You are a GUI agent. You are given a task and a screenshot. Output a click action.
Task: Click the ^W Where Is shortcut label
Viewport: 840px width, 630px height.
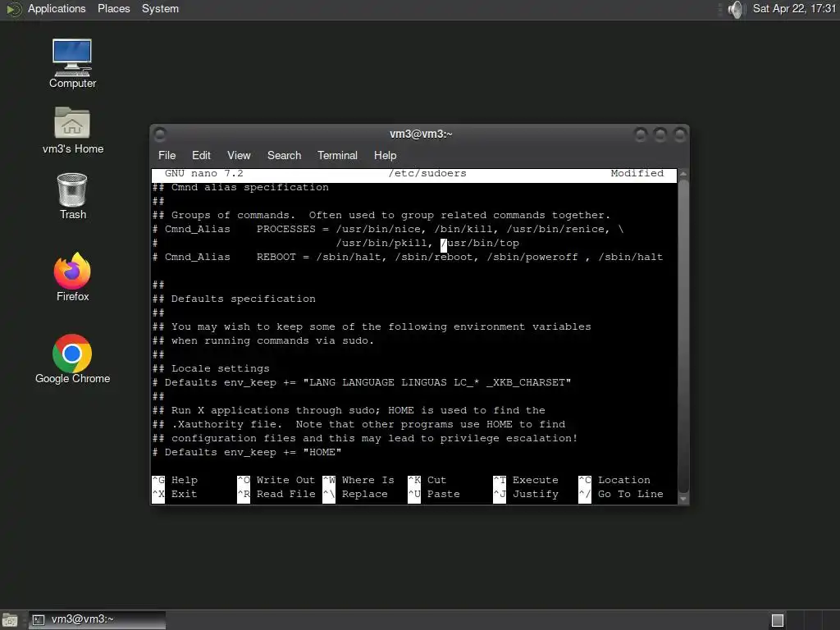click(358, 480)
